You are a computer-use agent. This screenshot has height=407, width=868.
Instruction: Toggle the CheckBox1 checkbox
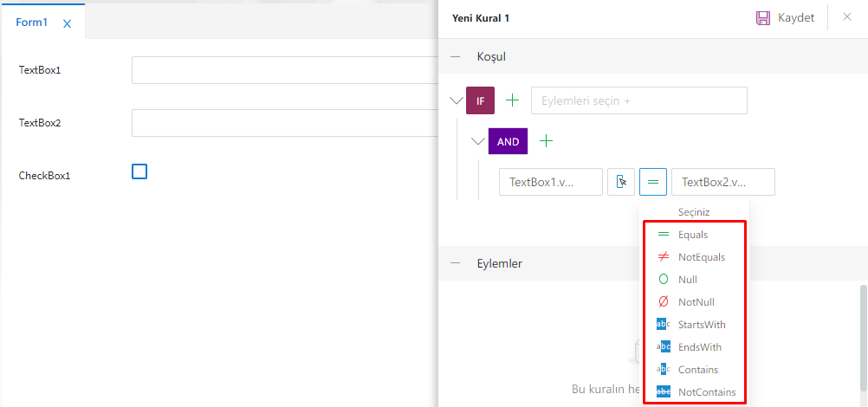tap(139, 171)
